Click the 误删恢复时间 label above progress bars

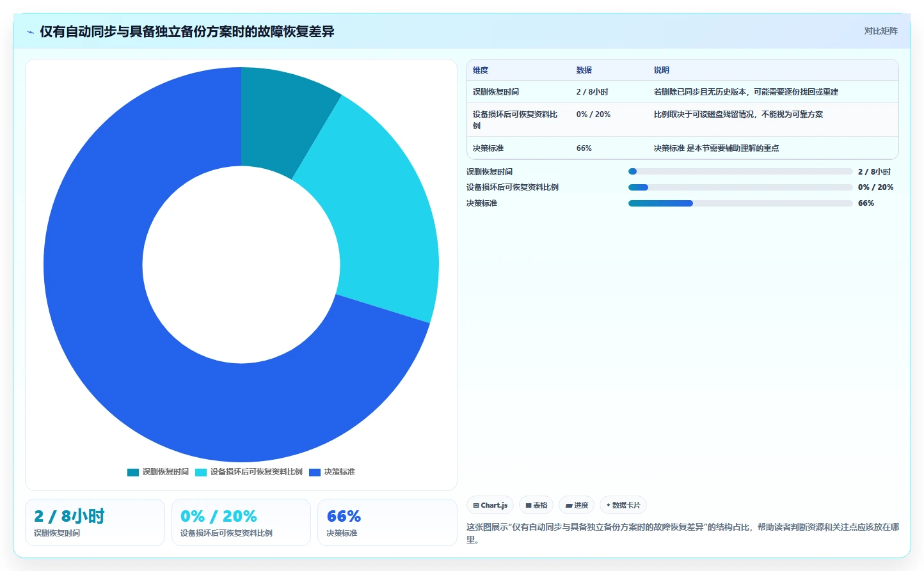490,172
